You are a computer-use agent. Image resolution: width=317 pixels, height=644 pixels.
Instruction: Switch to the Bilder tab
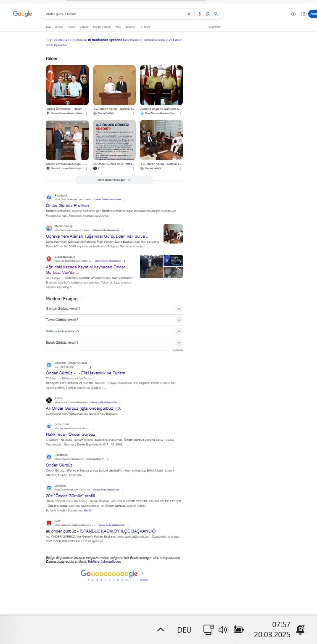59,27
